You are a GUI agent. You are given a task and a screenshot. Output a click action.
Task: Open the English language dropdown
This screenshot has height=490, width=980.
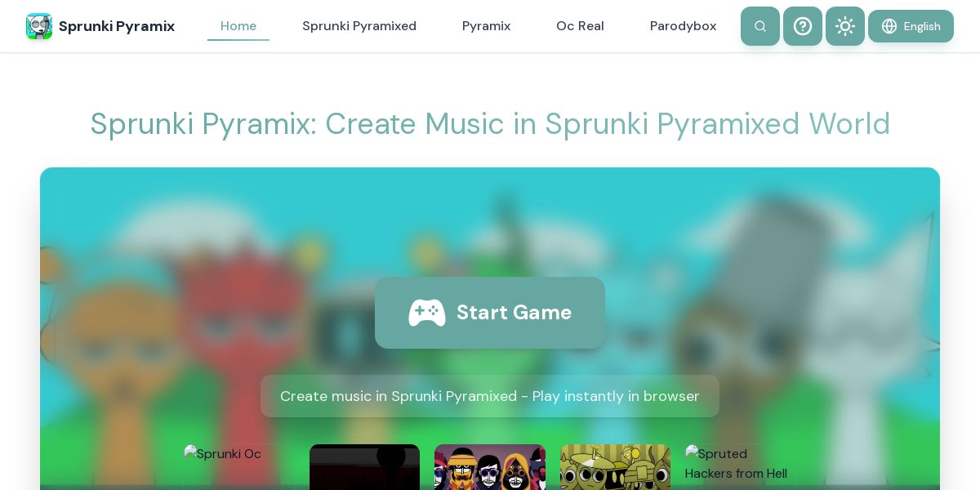coord(911,26)
